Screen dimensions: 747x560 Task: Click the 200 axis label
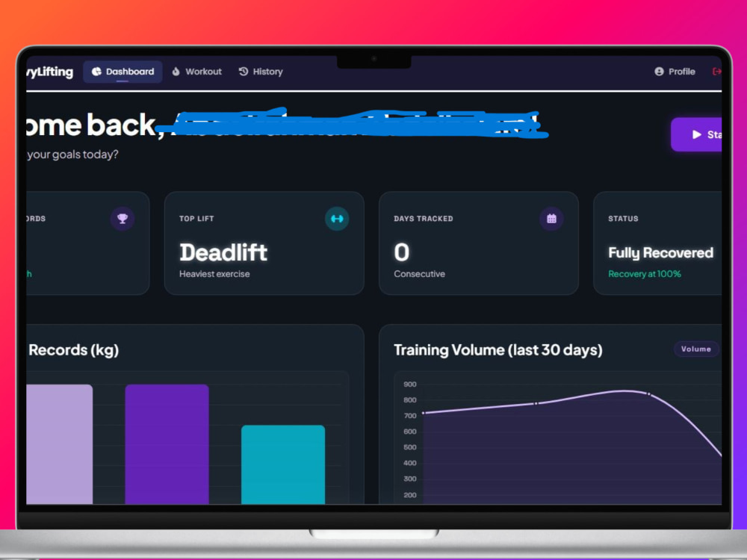tap(409, 495)
